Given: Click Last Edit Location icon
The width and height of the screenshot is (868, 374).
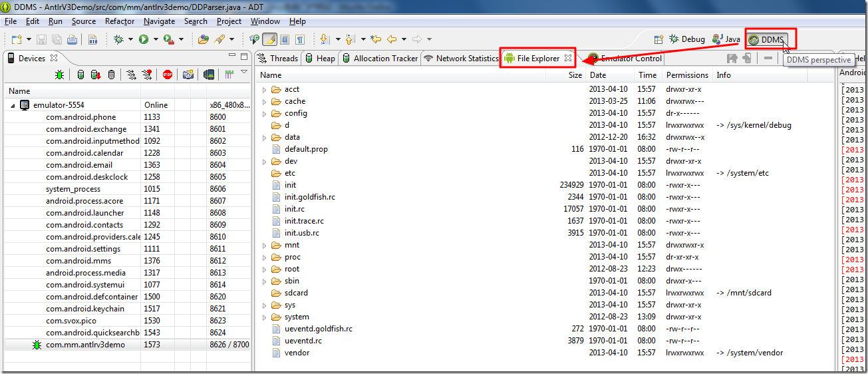Looking at the screenshot, I should coord(375,39).
